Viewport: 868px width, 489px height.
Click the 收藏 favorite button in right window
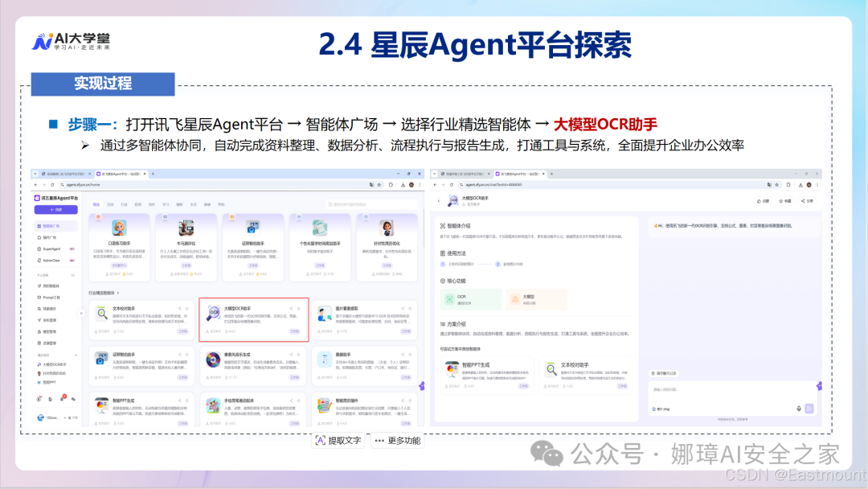[785, 201]
